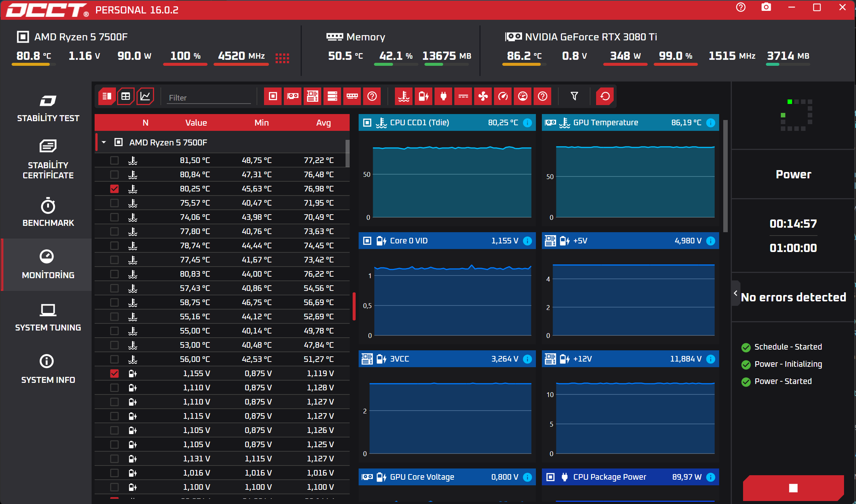Click the GPU Temperature graph area
Viewport: 856px width, 504px height.
(x=630, y=178)
